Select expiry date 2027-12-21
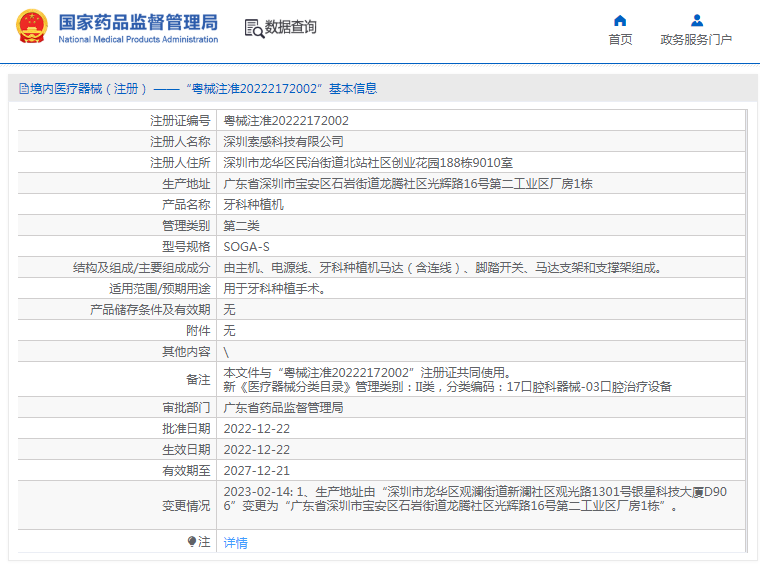Viewport: 760px width, 568px height. (x=256, y=471)
